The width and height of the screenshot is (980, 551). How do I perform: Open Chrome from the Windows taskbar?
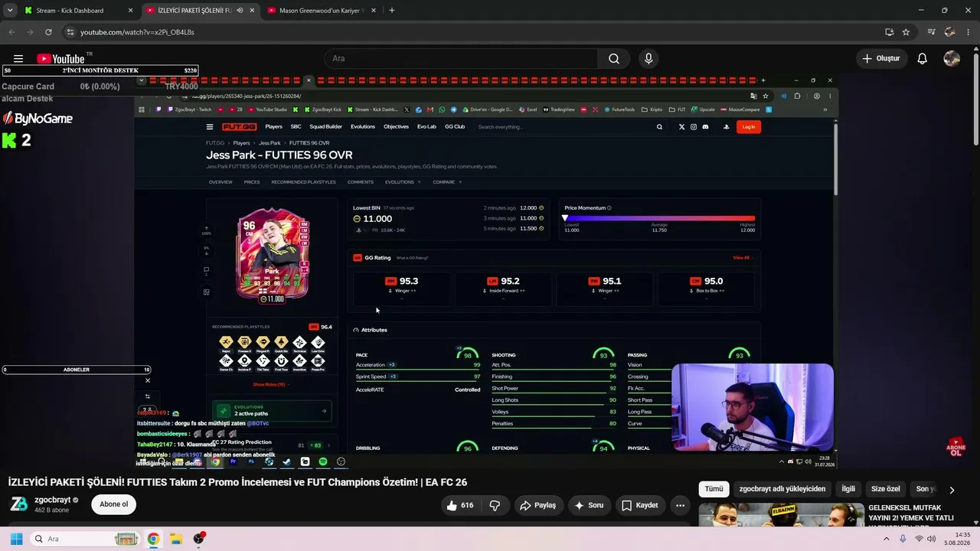click(153, 539)
